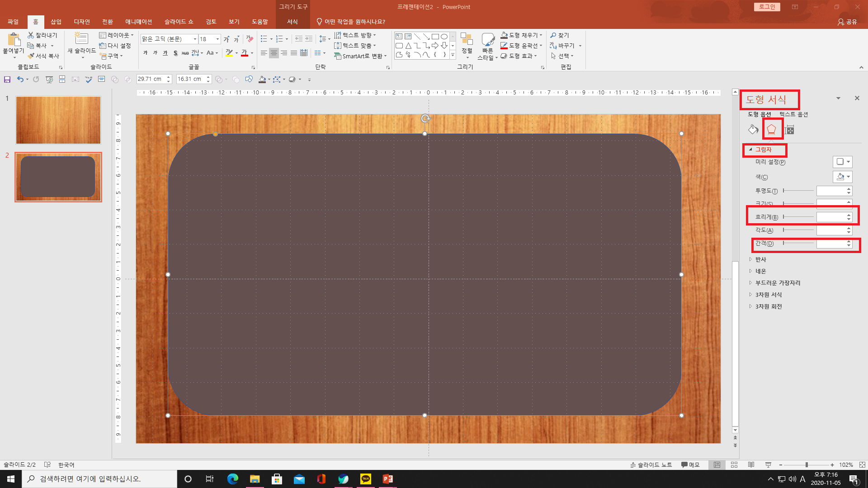Click the zoom slider in status bar
This screenshot has height=488, width=868.
[807, 465]
